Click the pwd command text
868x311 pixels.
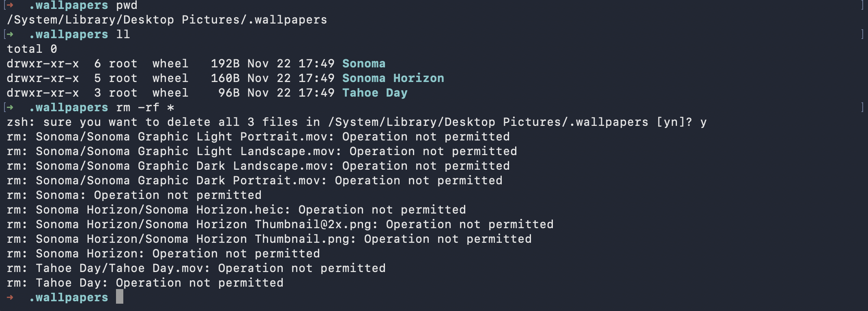coord(127,6)
